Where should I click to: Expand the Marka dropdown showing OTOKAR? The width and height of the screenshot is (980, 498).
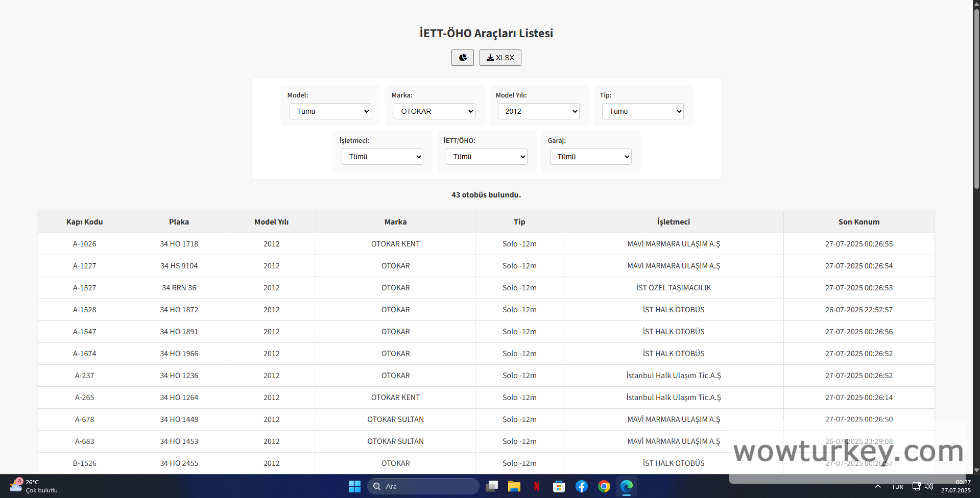434,111
